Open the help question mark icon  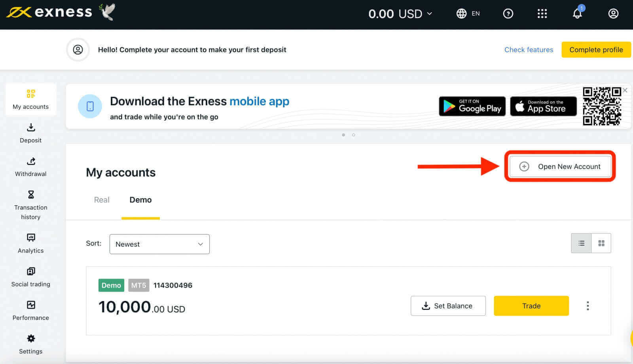[x=508, y=14]
